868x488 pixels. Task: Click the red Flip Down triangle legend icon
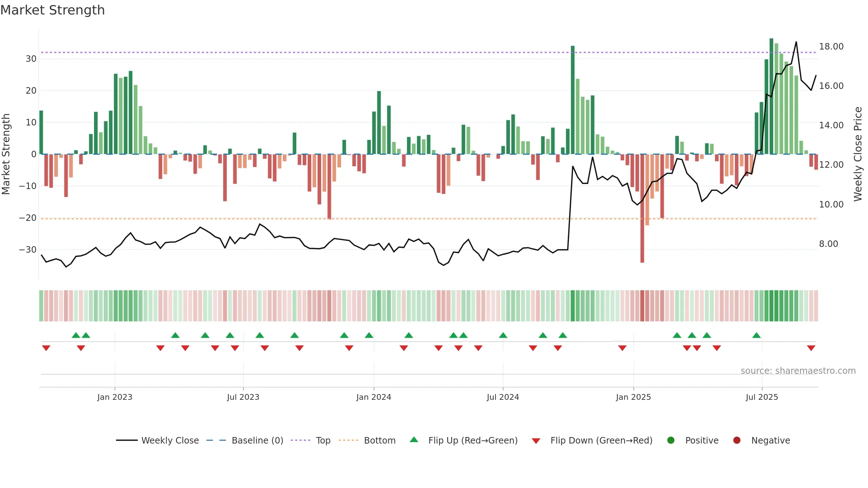536,441
